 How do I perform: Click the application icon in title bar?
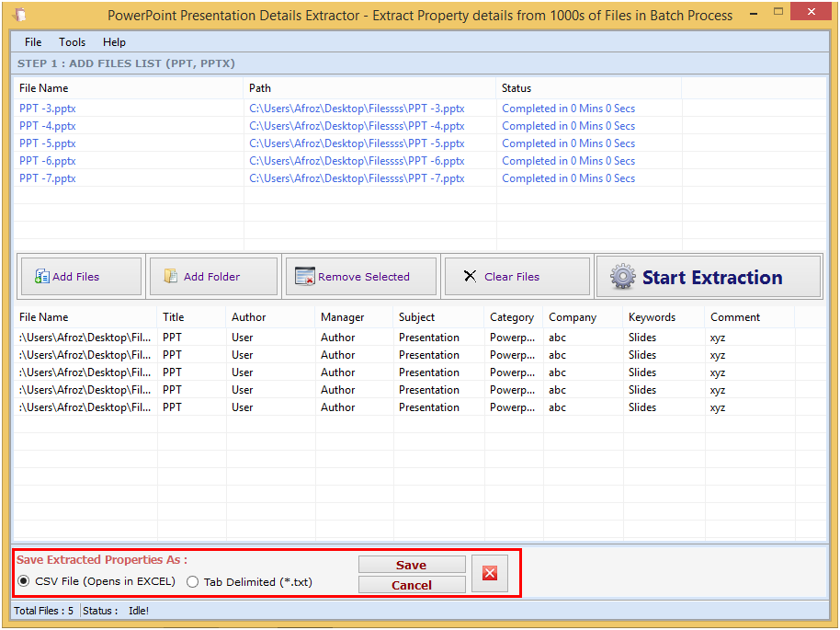point(19,15)
